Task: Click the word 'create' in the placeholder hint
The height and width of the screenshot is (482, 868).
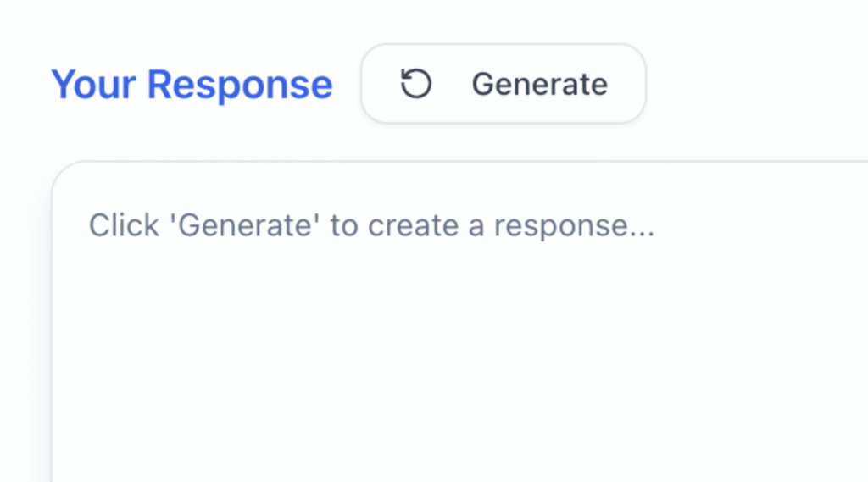Action: pos(413,226)
